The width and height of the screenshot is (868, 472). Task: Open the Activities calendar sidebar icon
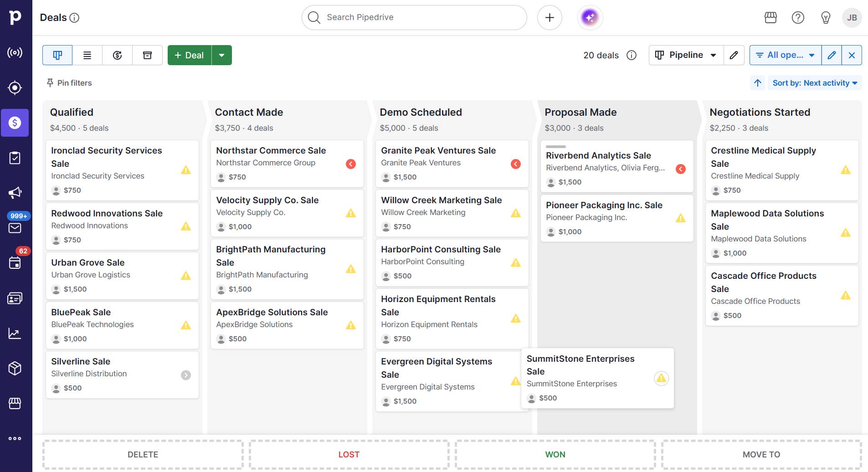tap(15, 263)
